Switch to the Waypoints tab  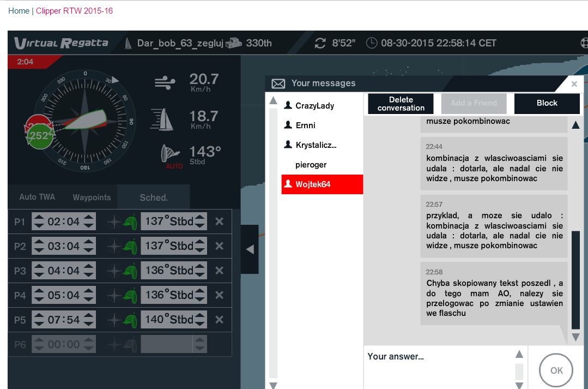92,197
